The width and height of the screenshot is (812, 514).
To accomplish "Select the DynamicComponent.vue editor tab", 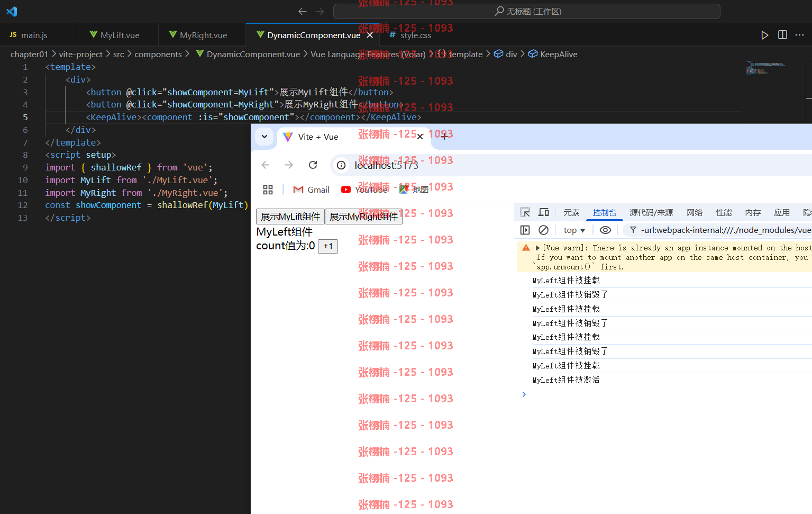I will [313, 35].
